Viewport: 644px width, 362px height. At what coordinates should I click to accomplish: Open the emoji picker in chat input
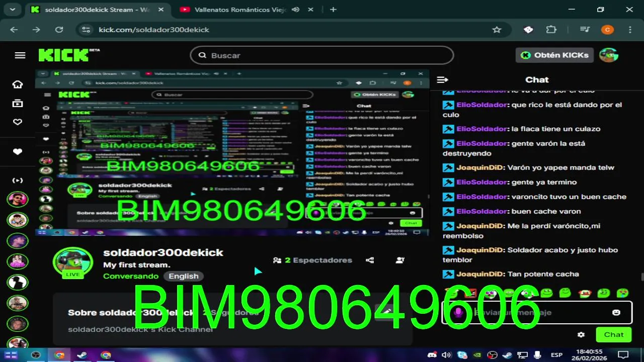click(x=616, y=312)
